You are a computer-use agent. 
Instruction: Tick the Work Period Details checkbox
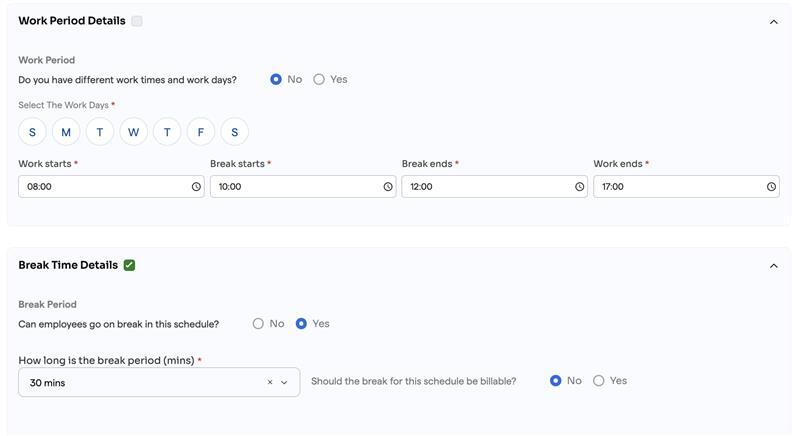point(137,21)
